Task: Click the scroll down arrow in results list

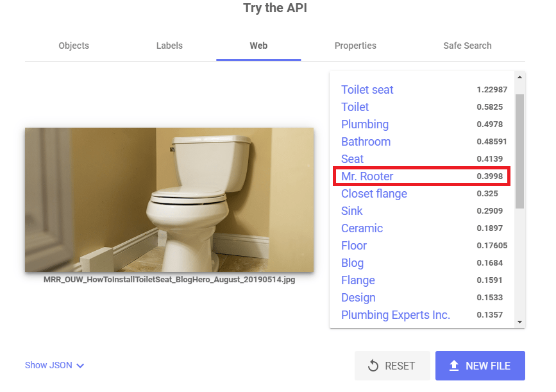Action: click(519, 322)
